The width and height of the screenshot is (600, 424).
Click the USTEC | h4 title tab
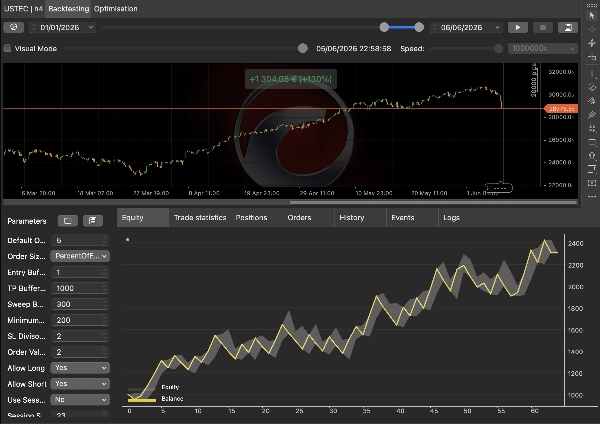pyautogui.click(x=23, y=8)
